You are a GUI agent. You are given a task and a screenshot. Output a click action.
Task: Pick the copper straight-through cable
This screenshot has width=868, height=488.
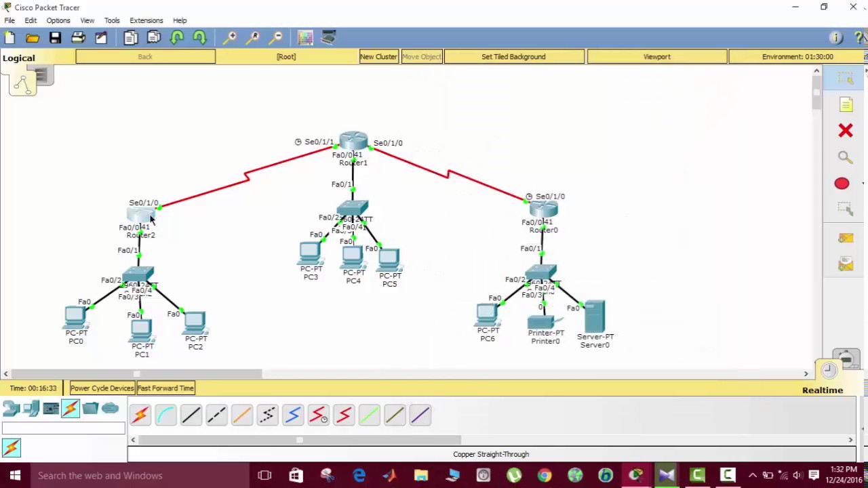click(191, 415)
